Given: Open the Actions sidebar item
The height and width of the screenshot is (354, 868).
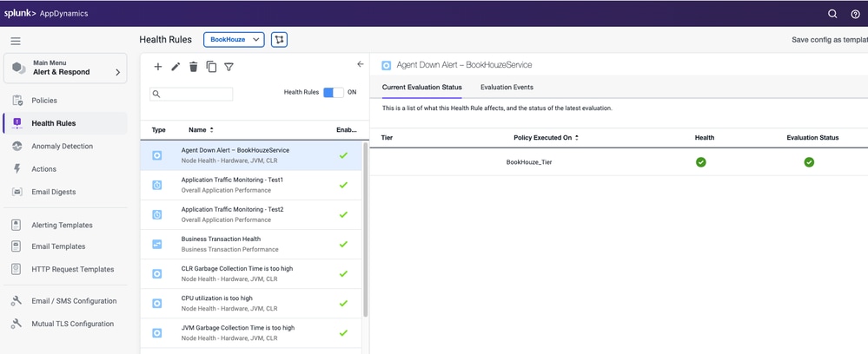Looking at the screenshot, I should [65, 168].
